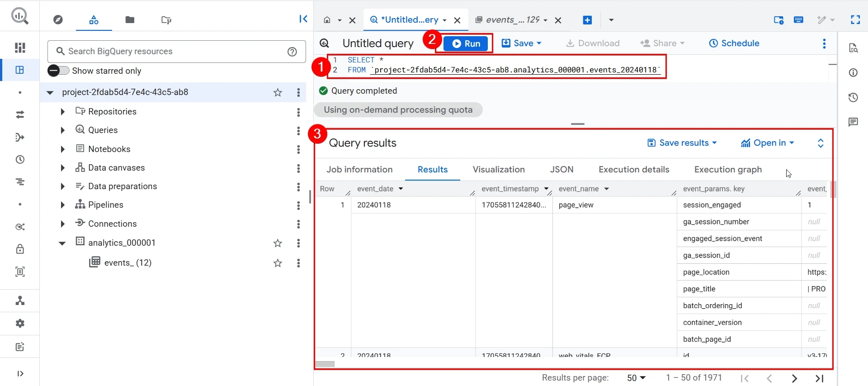
Task: Open query info icon on right sidebar
Action: (853, 73)
